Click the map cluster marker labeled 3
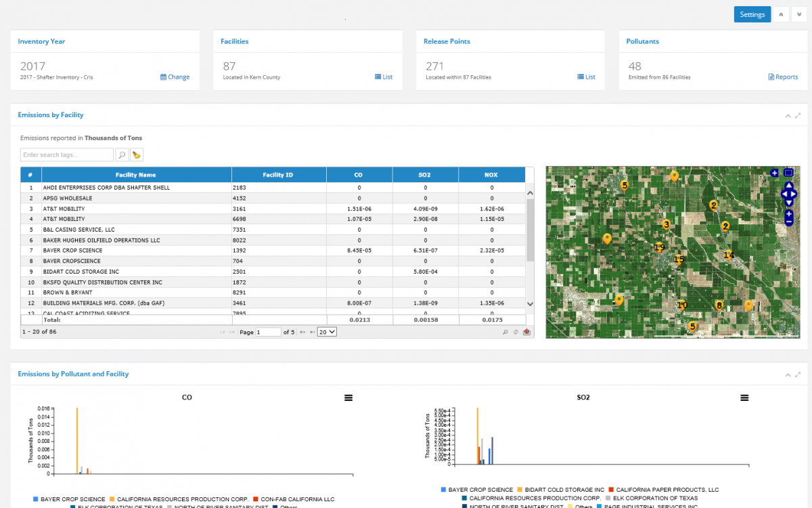 [666, 225]
